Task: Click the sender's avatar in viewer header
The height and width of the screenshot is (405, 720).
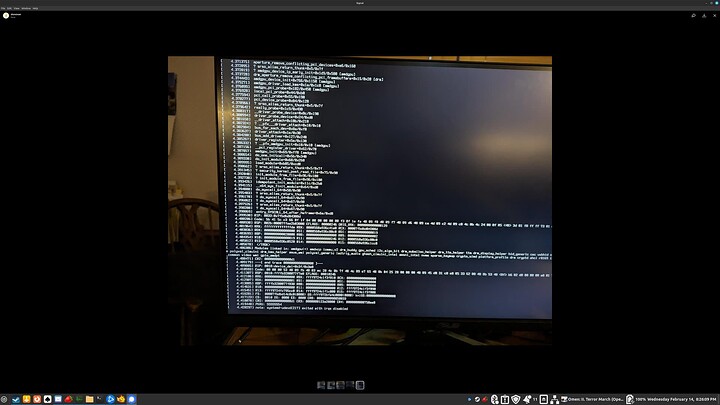Action: click(x=6, y=16)
